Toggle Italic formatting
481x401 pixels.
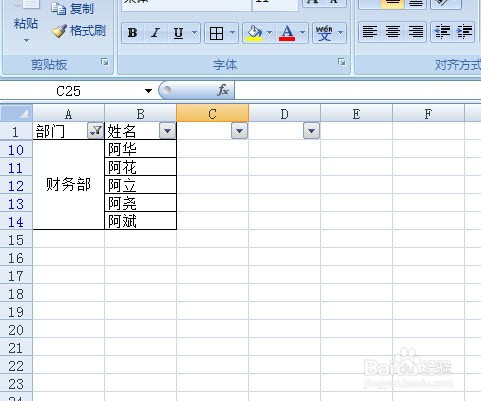(155, 33)
